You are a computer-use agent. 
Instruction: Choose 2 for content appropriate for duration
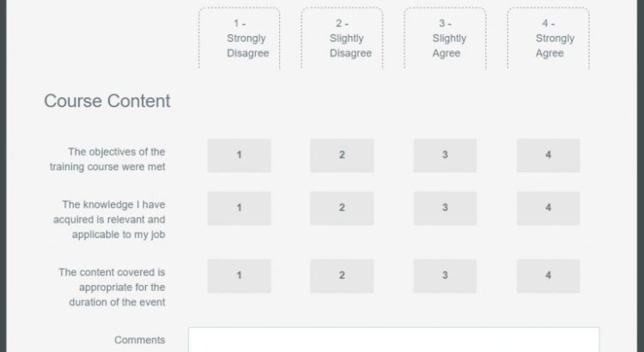(x=342, y=276)
